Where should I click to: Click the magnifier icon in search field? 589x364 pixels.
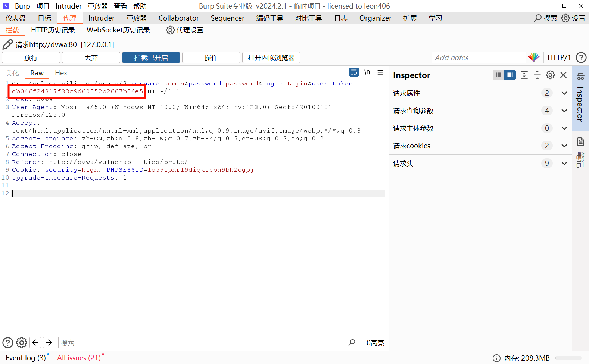click(352, 342)
